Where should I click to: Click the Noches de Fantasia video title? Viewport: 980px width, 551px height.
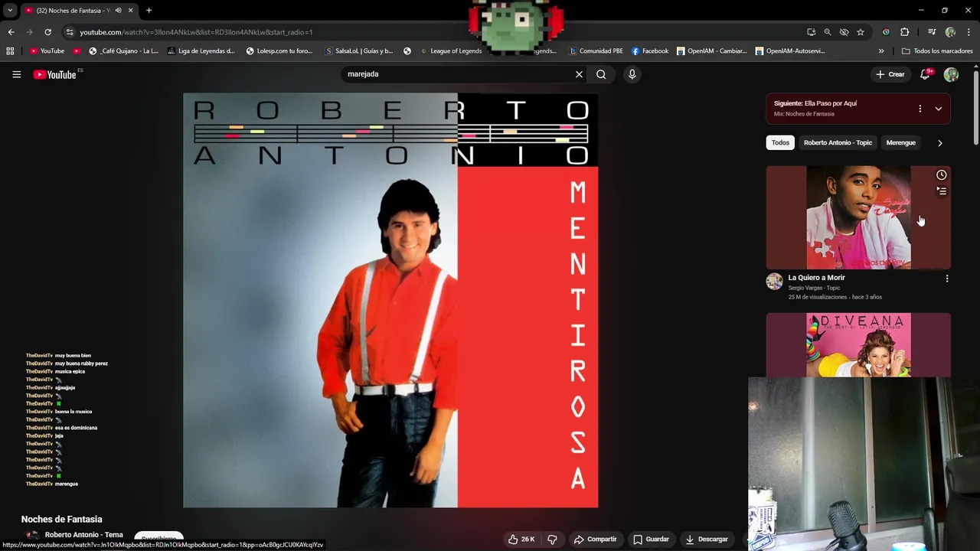[x=61, y=519]
